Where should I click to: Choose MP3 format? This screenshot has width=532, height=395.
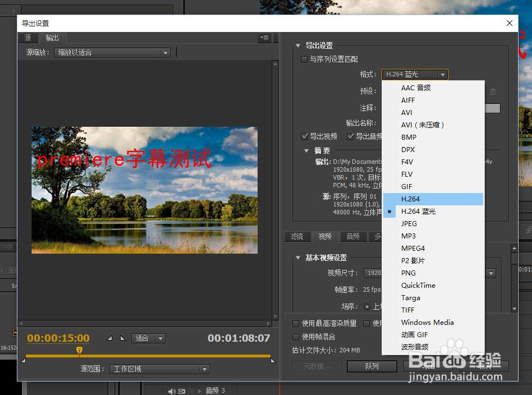[x=433, y=236]
